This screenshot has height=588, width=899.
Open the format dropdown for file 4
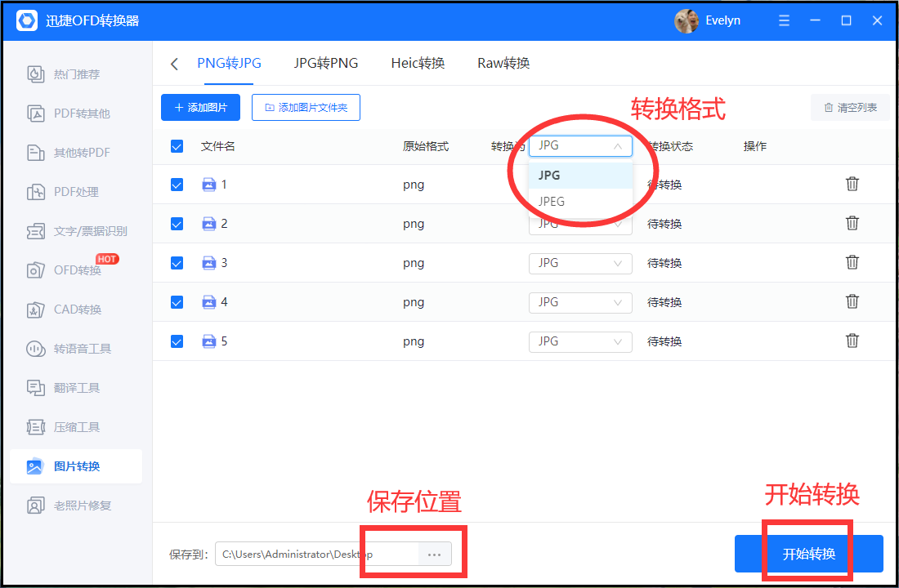[580, 302]
